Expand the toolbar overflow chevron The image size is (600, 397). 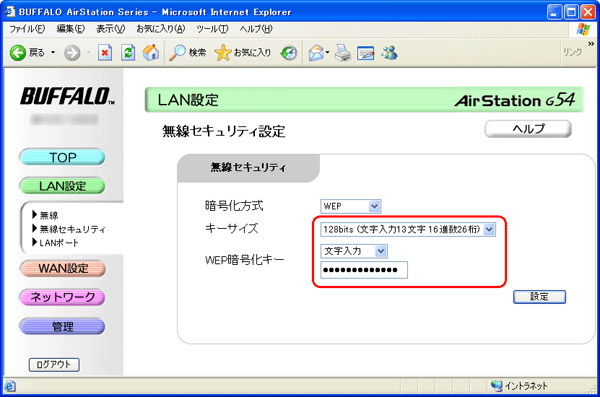point(591,43)
